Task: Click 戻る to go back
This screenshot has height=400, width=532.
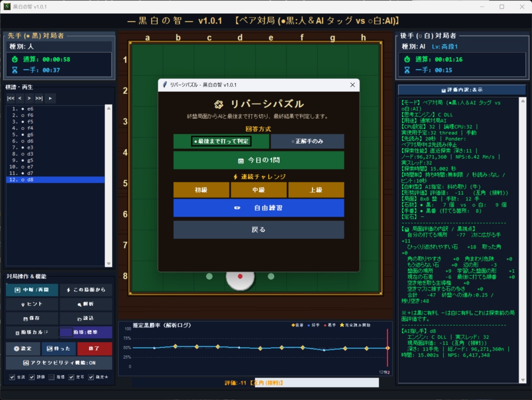Action: click(x=259, y=230)
